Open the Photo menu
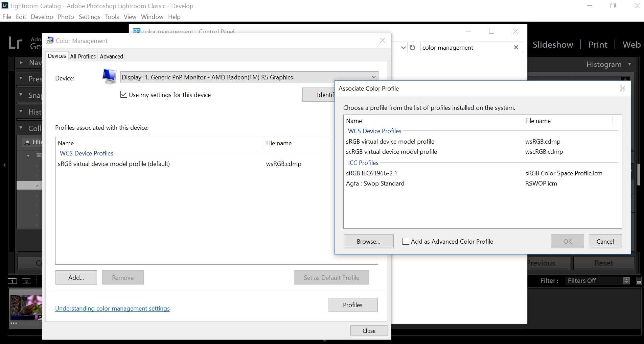This screenshot has height=344, width=644. pyautogui.click(x=66, y=17)
